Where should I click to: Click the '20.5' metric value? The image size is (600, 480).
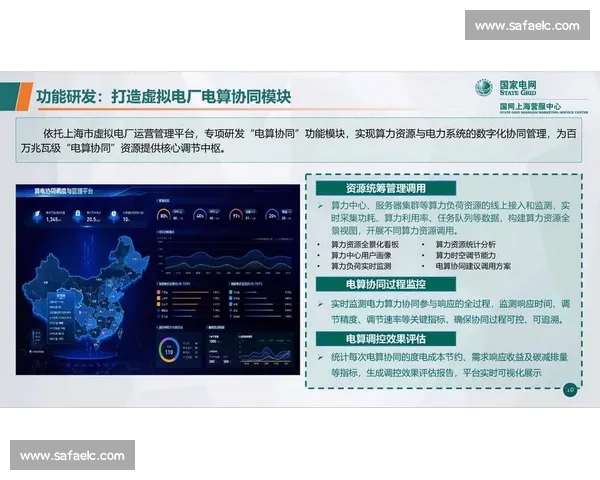pyautogui.click(x=93, y=219)
